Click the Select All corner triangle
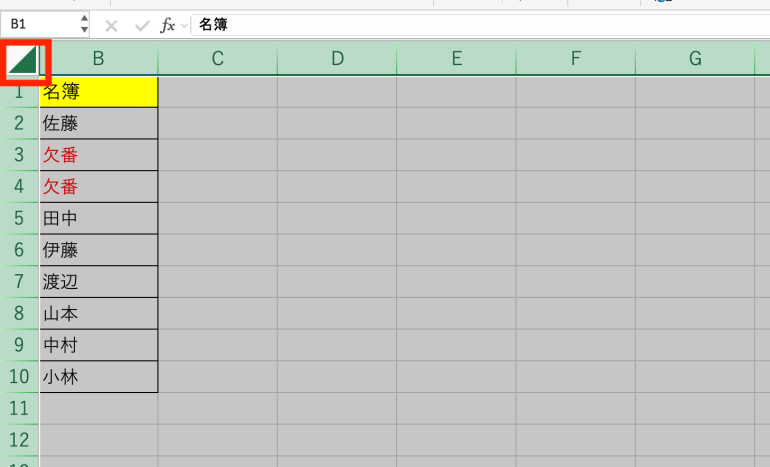Screen dimensions: 770x467 tap(23, 60)
